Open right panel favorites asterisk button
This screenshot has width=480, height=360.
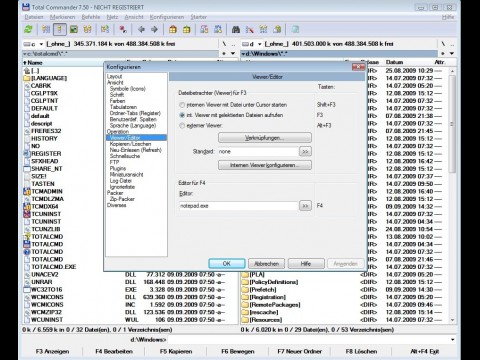pyautogui.click(x=443, y=53)
